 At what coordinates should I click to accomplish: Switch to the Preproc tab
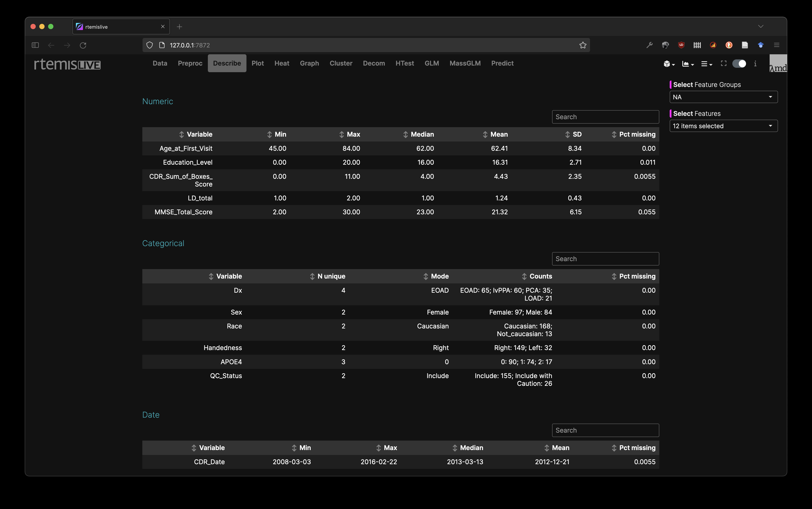[x=190, y=63]
